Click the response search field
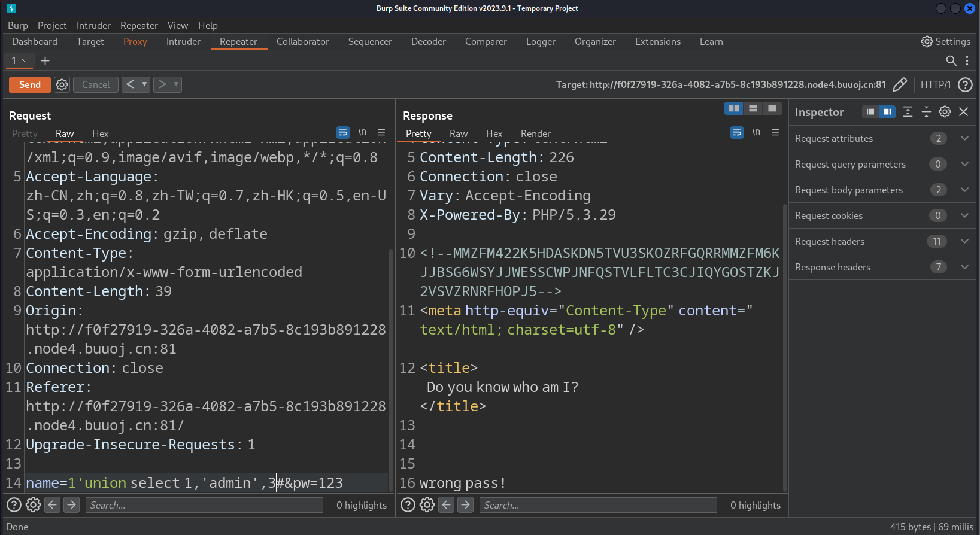 (597, 505)
